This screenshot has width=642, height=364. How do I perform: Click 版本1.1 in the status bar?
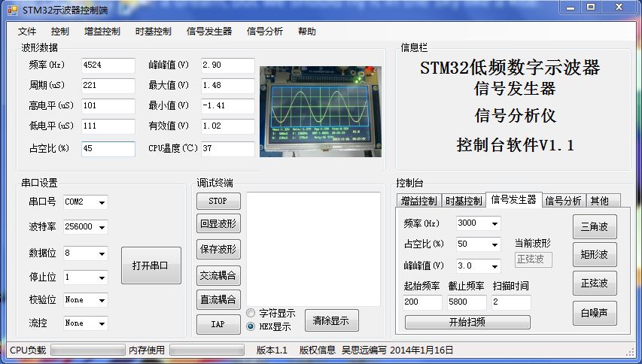click(x=272, y=350)
